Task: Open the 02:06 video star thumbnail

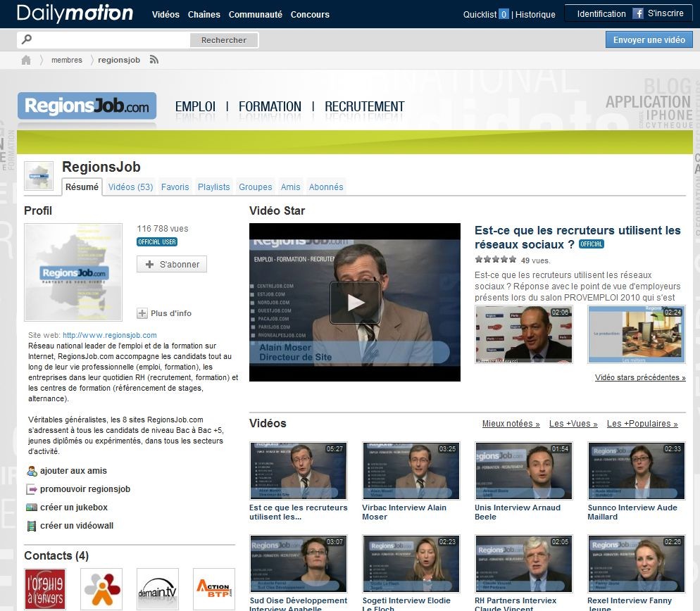Action: (524, 334)
